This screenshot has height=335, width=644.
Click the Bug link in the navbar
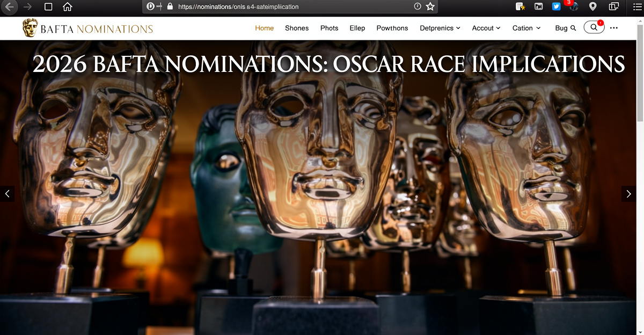[561, 28]
